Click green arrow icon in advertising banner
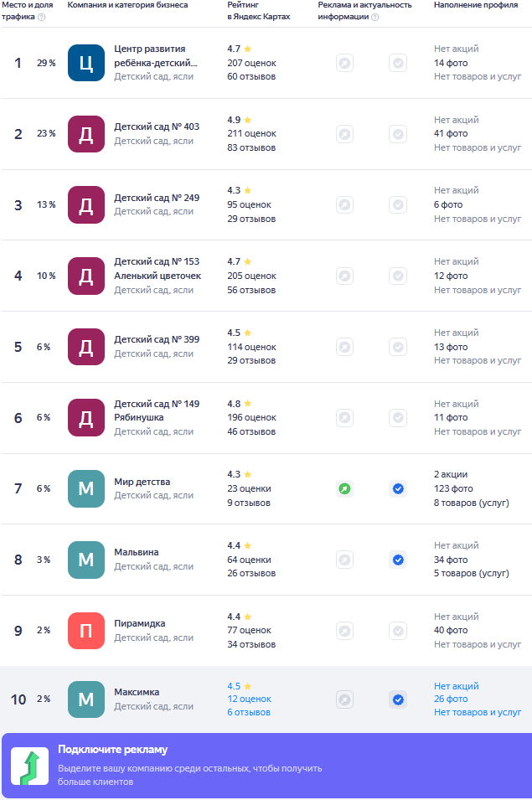This screenshot has width=532, height=800. [29, 766]
